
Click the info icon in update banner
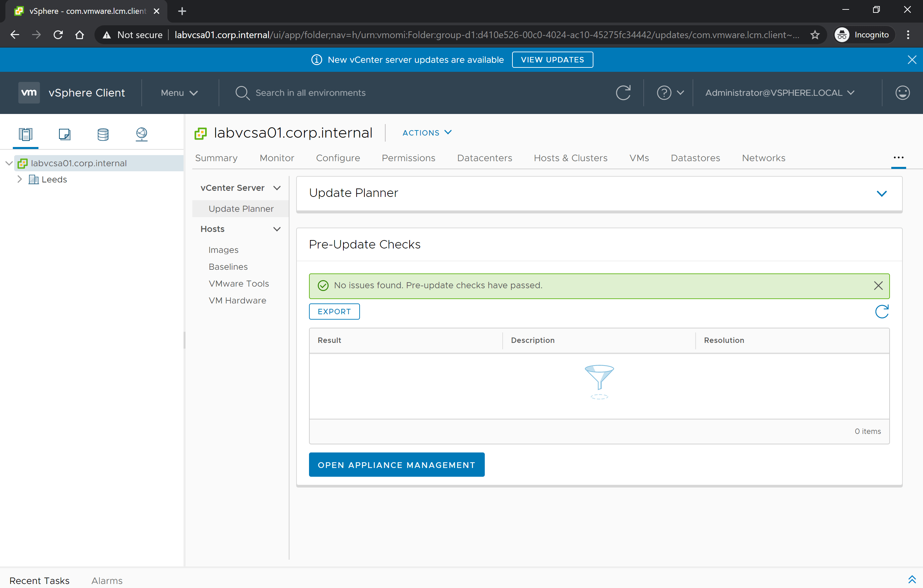317,60
